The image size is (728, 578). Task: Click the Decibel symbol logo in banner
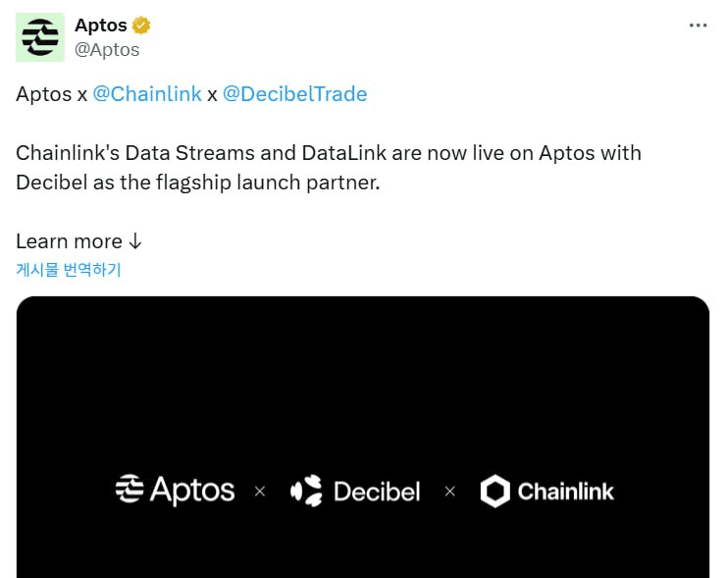(306, 491)
